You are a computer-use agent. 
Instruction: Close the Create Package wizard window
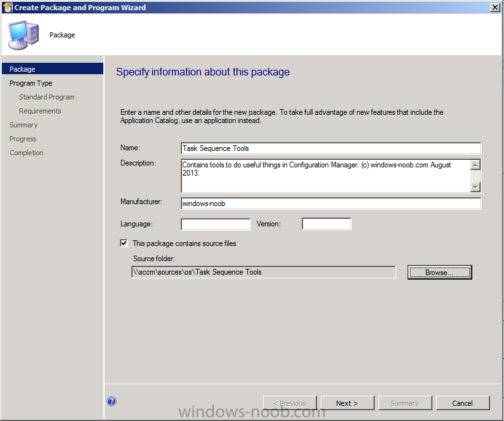[494, 8]
